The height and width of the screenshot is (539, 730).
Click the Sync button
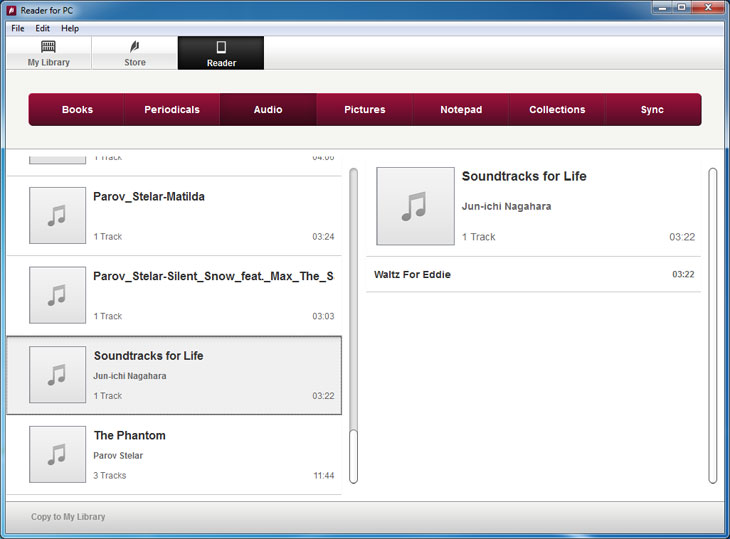pos(652,110)
